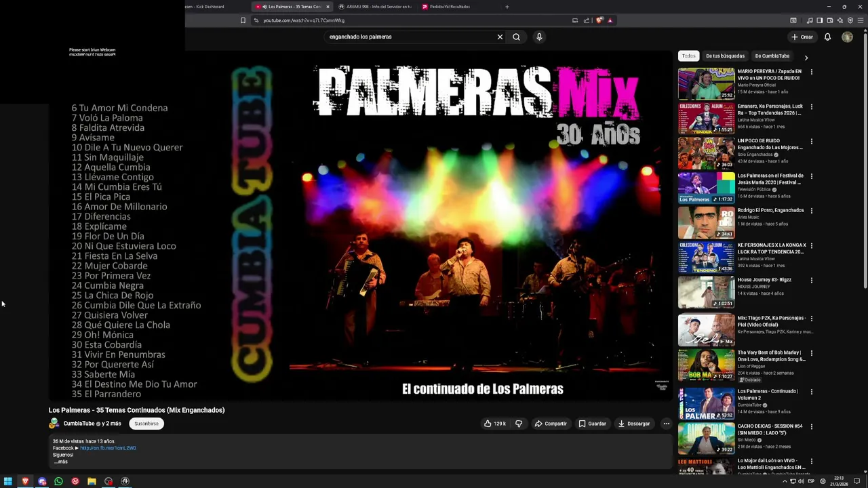The height and width of the screenshot is (488, 868).
Task: Click the main video player
Action: (360, 224)
